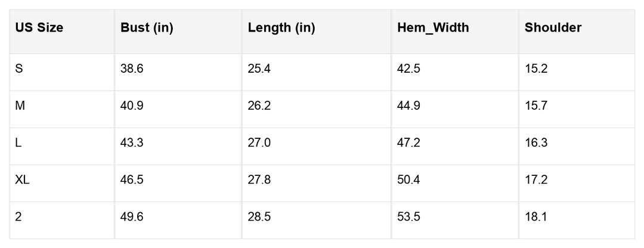644x248 pixels.
Task: Click the bust value 49.6
Action: 132,216
